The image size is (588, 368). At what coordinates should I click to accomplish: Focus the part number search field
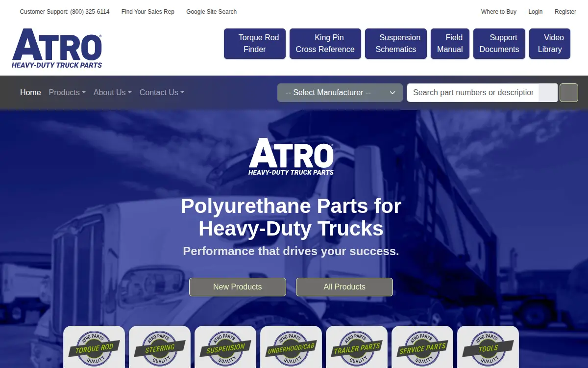pos(473,93)
